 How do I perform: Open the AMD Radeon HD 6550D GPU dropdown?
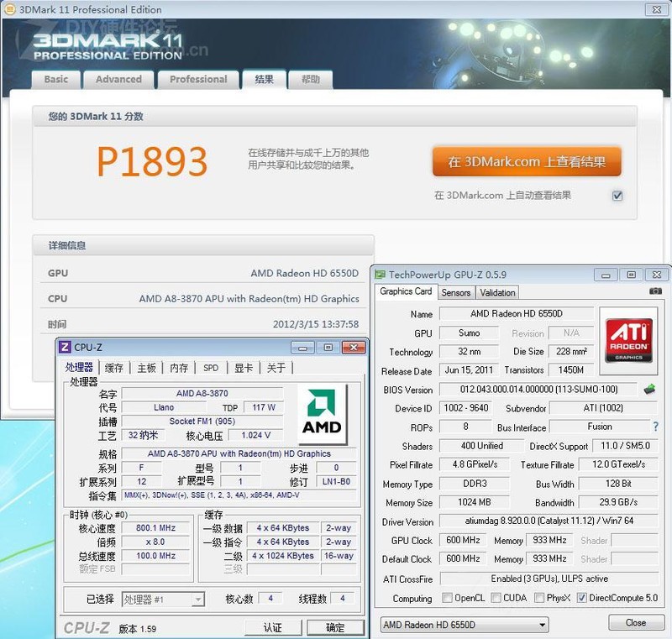click(465, 625)
